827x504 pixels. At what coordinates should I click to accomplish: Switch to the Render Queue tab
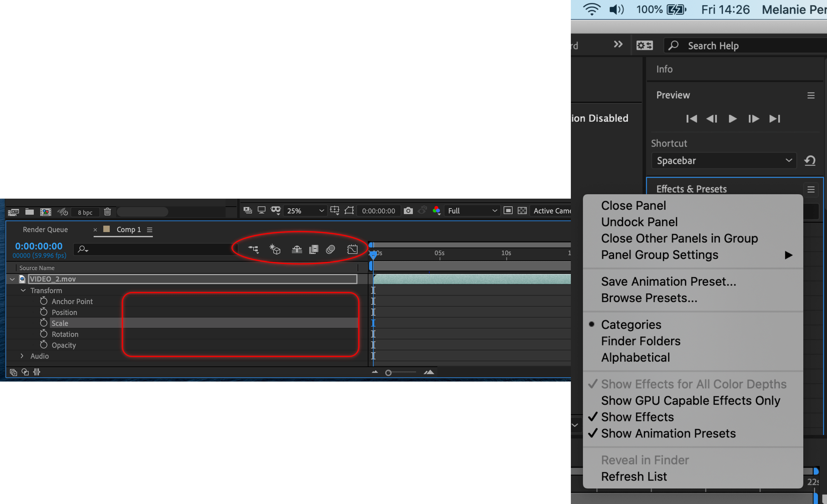tap(45, 230)
